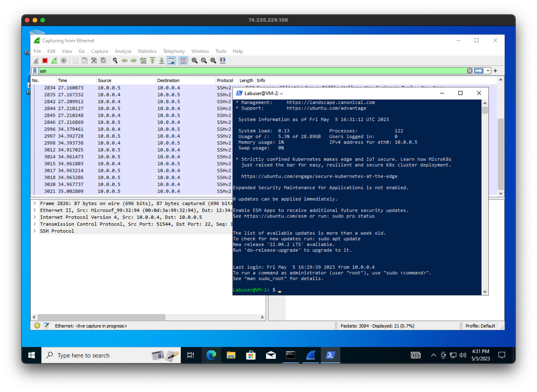This screenshot has height=392, width=537.
Task: Open the expert information indicator in status bar
Action: 37,326
